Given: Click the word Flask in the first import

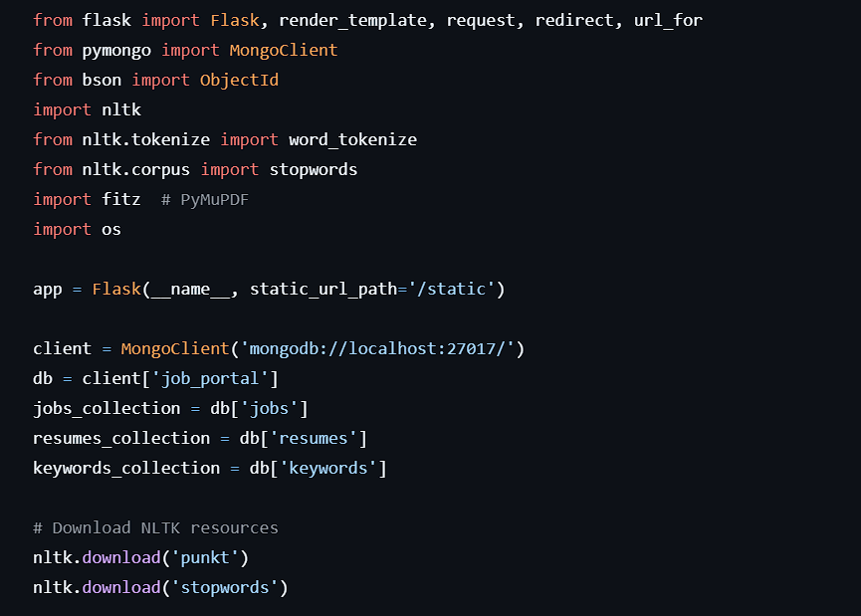Looking at the screenshot, I should [x=235, y=20].
